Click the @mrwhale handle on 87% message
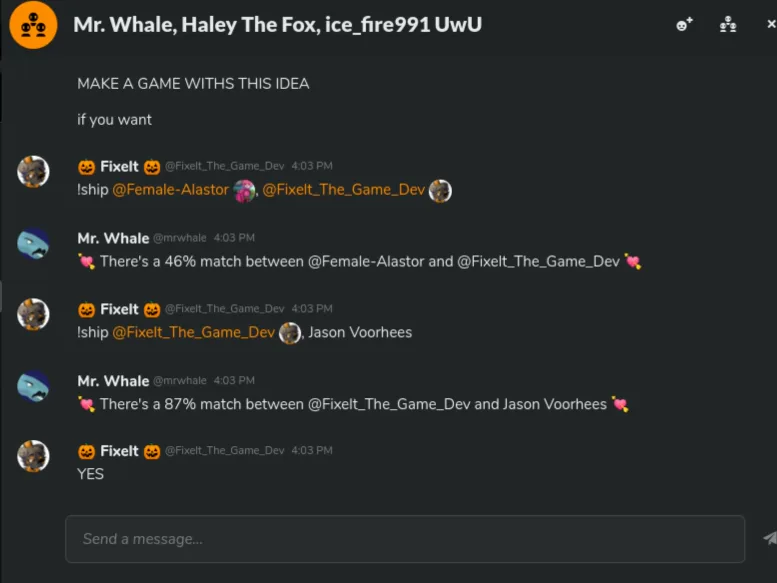Screen dimensions: 777x583 coord(180,381)
